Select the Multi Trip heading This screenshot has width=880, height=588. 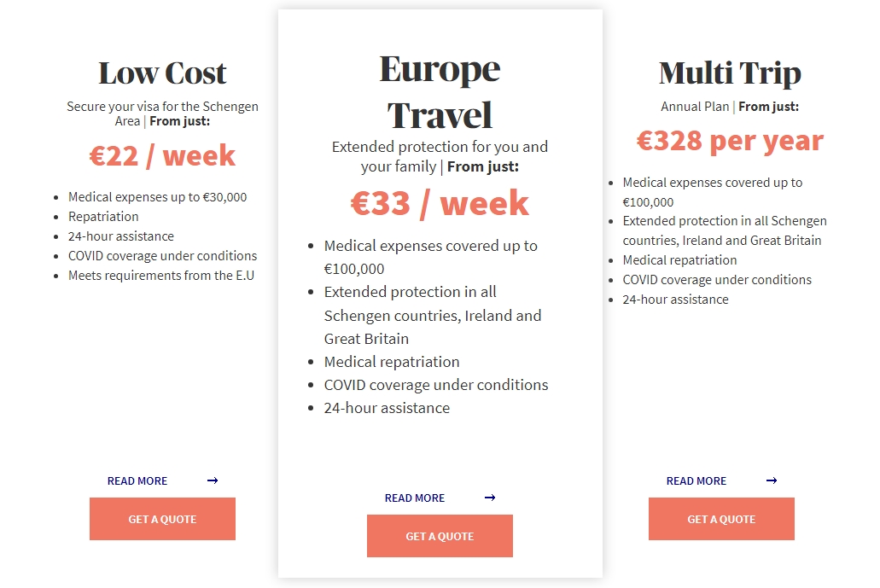tap(730, 73)
